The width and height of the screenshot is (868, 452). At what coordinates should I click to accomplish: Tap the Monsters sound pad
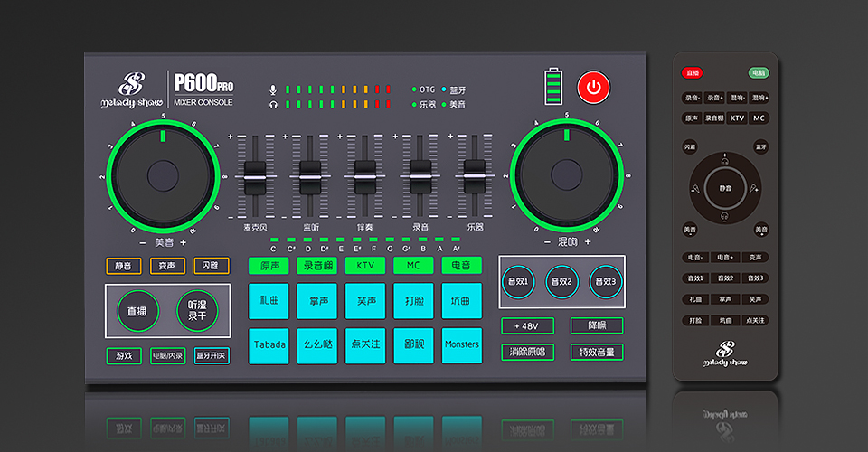(462, 345)
